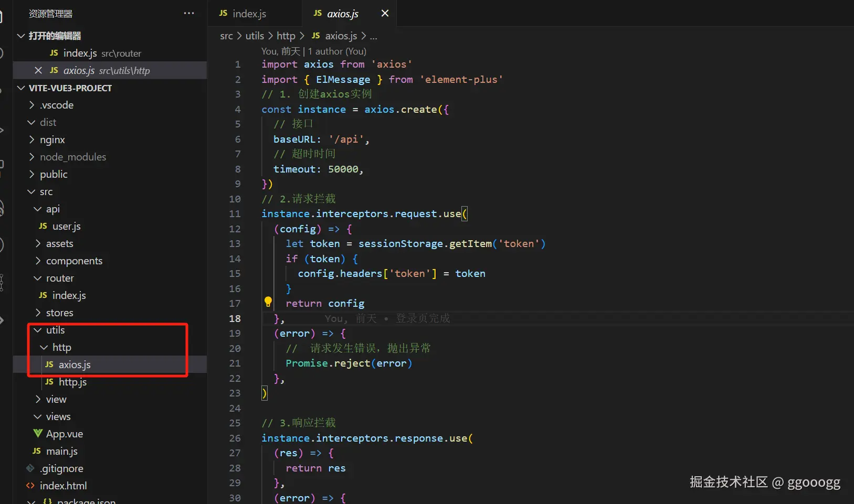Click line number 18 in the gutter
The width and height of the screenshot is (854, 504).
click(235, 318)
